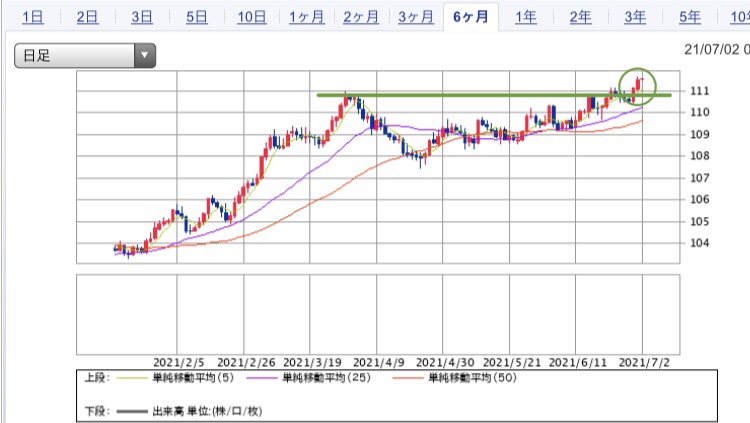The height and width of the screenshot is (423, 750).
Task: Click the 2021/2/26 date axis label
Action: coord(246,363)
